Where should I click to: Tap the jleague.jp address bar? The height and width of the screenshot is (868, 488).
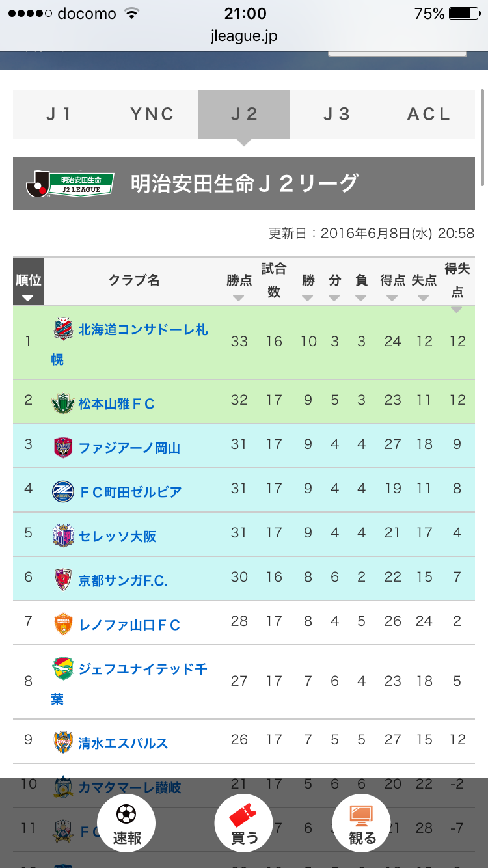coord(244,36)
